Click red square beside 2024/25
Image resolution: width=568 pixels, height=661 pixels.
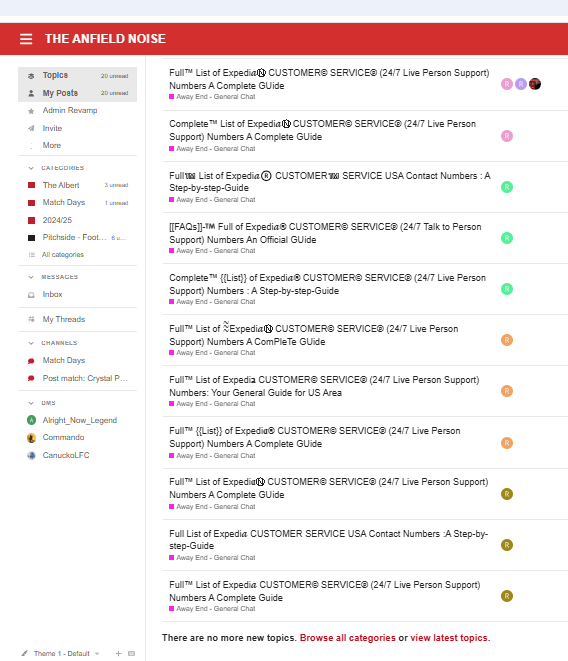[x=31, y=220]
